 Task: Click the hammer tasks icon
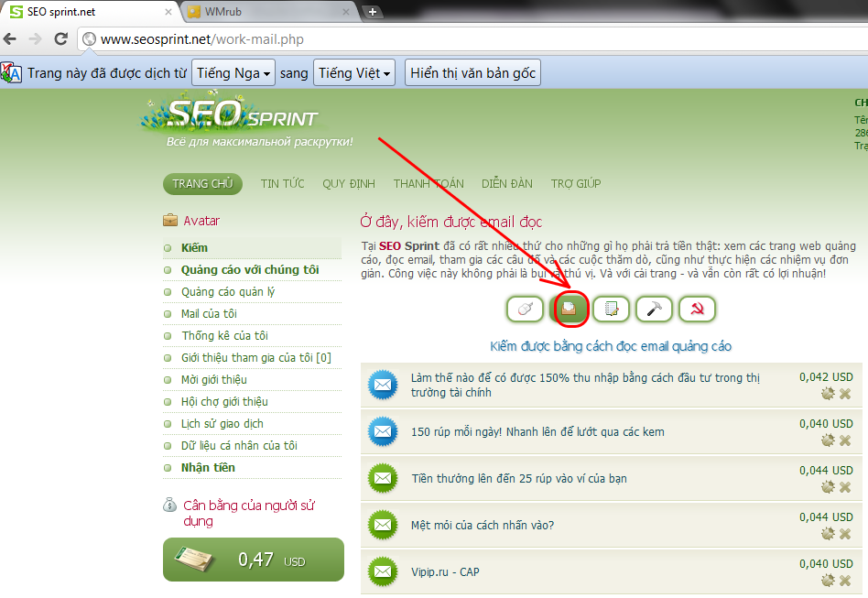pyautogui.click(x=655, y=309)
